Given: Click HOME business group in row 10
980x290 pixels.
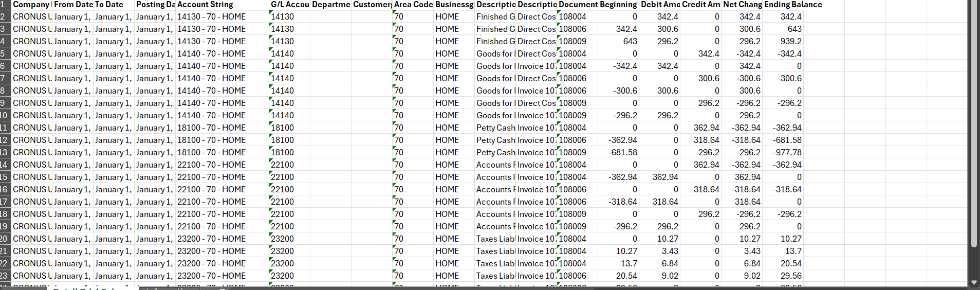Looking at the screenshot, I should (x=454, y=115).
